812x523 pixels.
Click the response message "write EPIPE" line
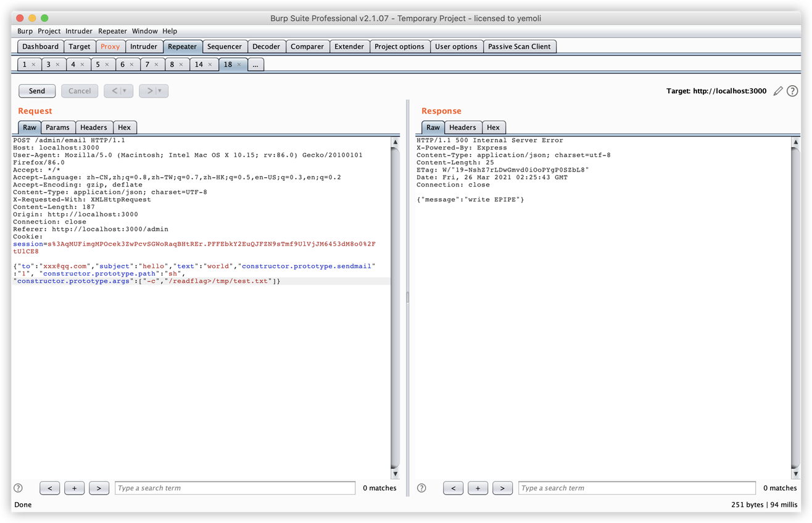(470, 199)
